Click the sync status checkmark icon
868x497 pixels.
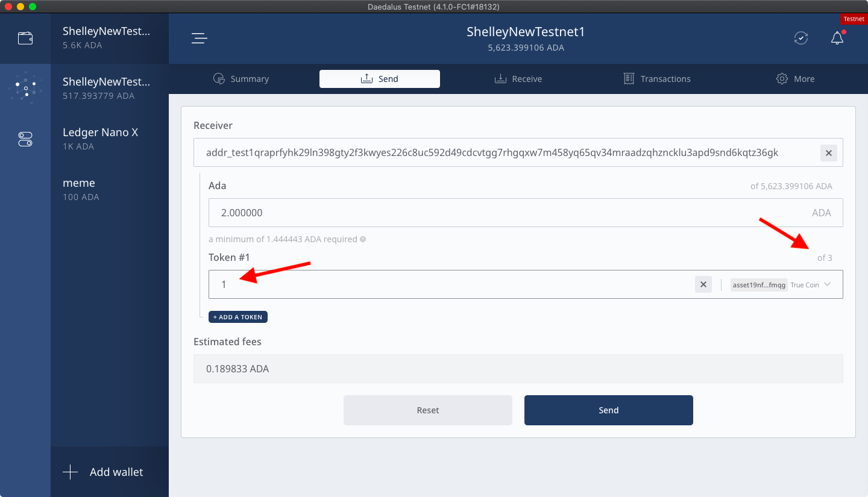coord(800,39)
